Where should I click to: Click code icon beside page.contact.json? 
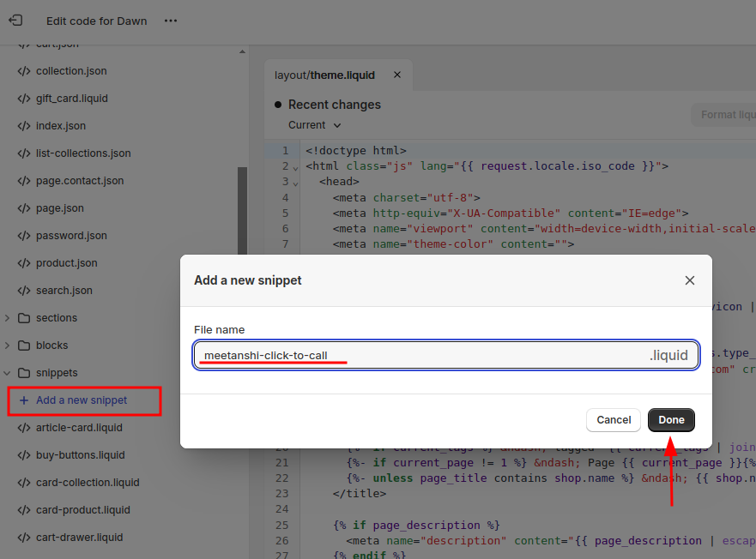tap(24, 181)
